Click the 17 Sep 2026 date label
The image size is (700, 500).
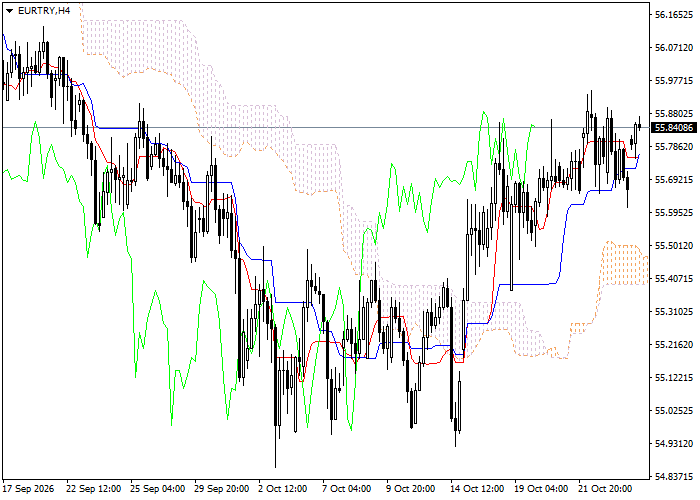(x=29, y=489)
